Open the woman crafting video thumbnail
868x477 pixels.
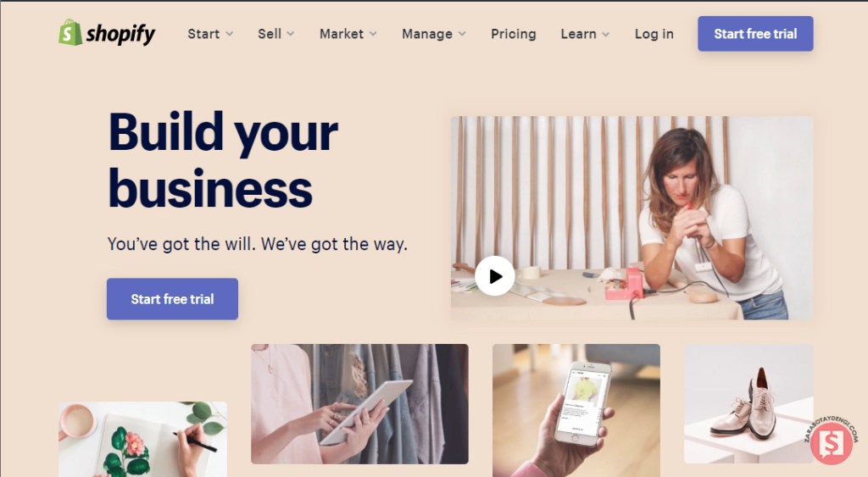pyautogui.click(x=632, y=218)
